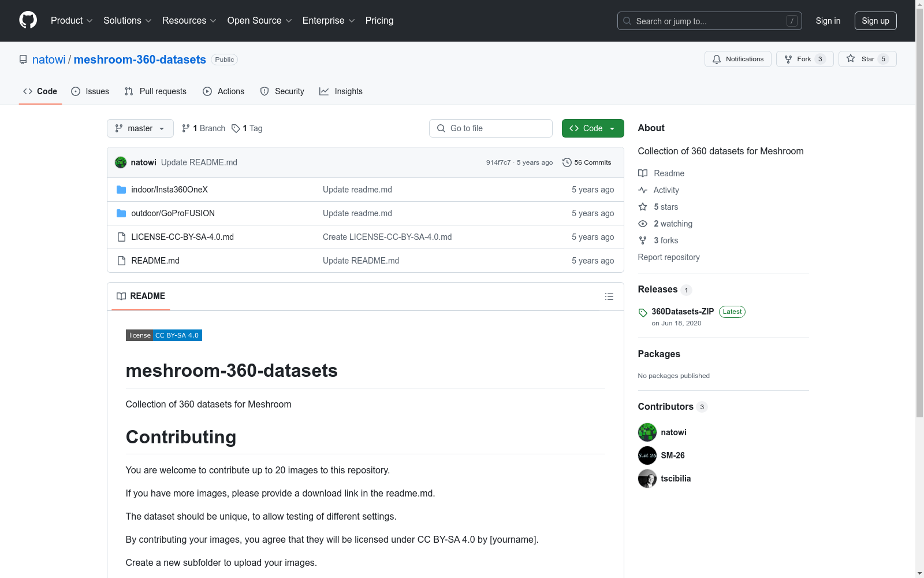Expand the Product menu
924x578 pixels.
[x=72, y=21]
